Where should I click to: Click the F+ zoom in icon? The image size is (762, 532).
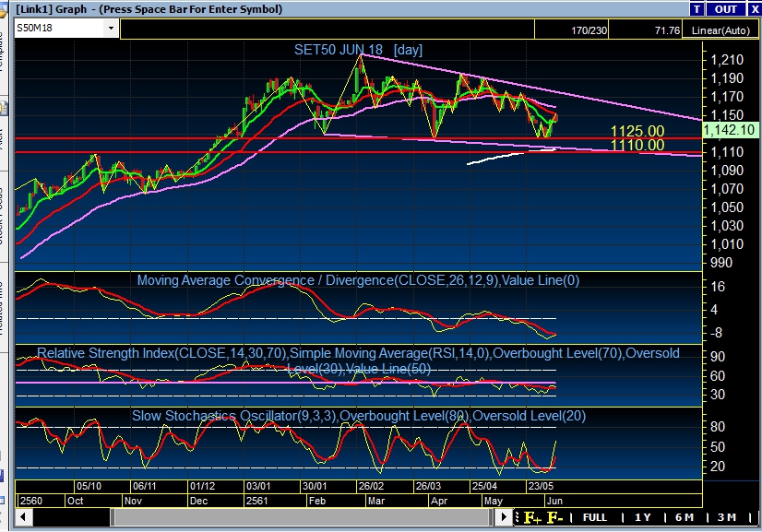(x=532, y=518)
